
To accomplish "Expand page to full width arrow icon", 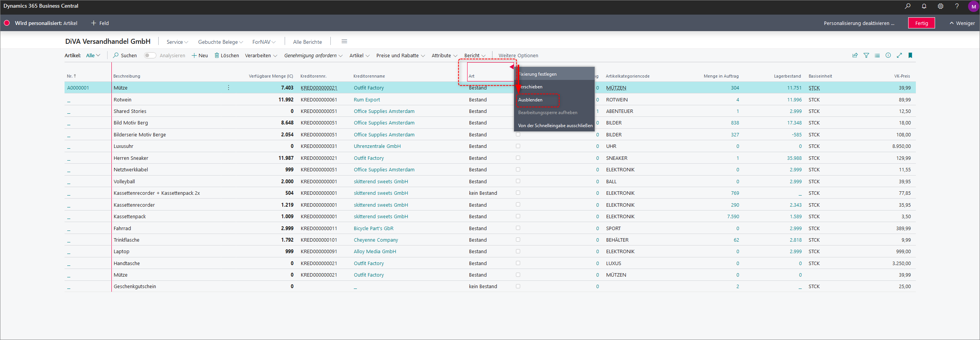I will [x=899, y=55].
